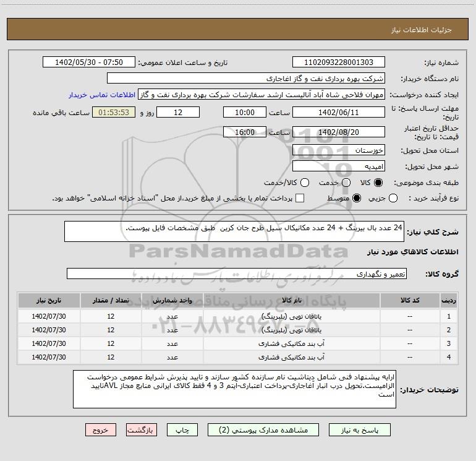Viewport: 476px width, 461px height.
Task: Click the need number field 1102093228001303
Action: pos(339,62)
